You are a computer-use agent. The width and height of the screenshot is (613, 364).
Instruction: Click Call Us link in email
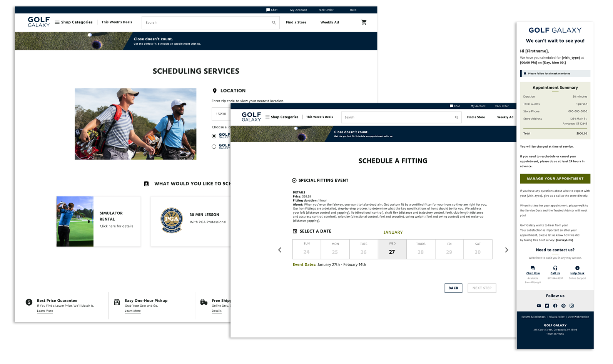(x=555, y=273)
